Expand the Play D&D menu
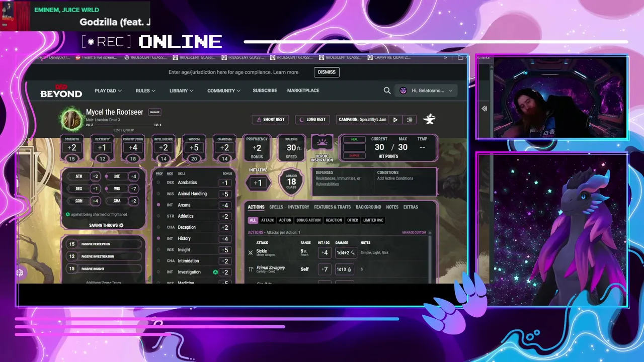This screenshot has height=362, width=644. [108, 90]
